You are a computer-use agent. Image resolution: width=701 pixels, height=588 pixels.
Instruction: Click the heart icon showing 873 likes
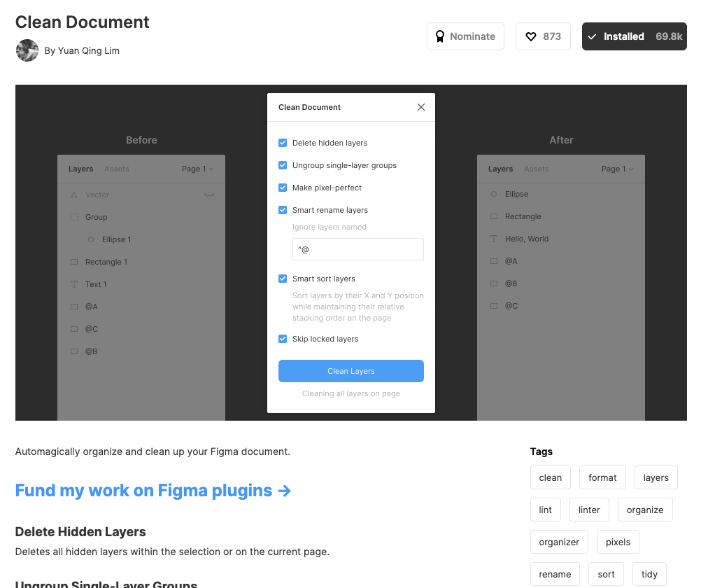[530, 36]
